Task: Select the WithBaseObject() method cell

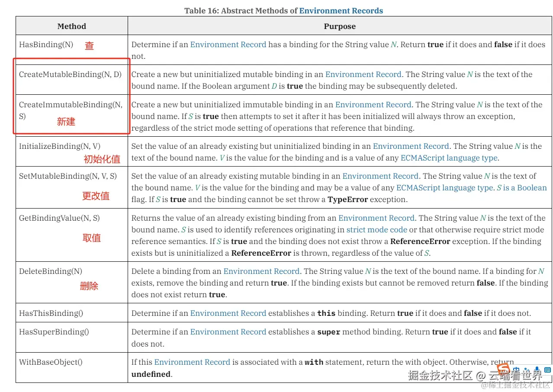Action: pyautogui.click(x=72, y=368)
